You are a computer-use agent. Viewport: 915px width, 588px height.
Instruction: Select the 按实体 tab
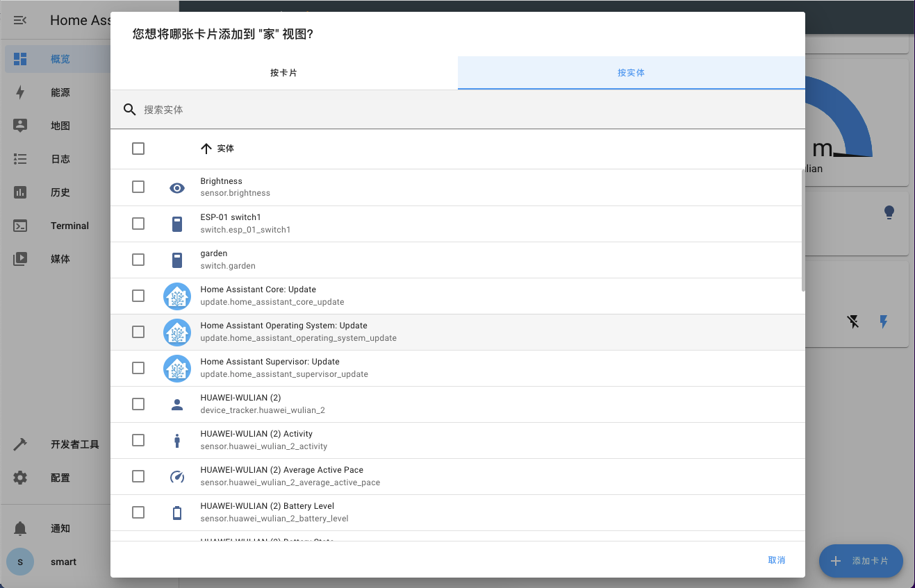(631, 73)
